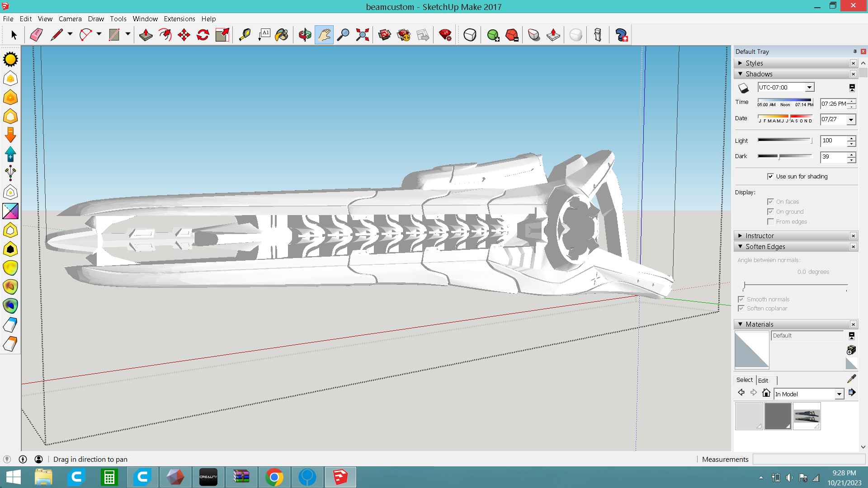Toggle the Smooth normals checkbox
This screenshot has height=488, width=868.
pyautogui.click(x=741, y=299)
